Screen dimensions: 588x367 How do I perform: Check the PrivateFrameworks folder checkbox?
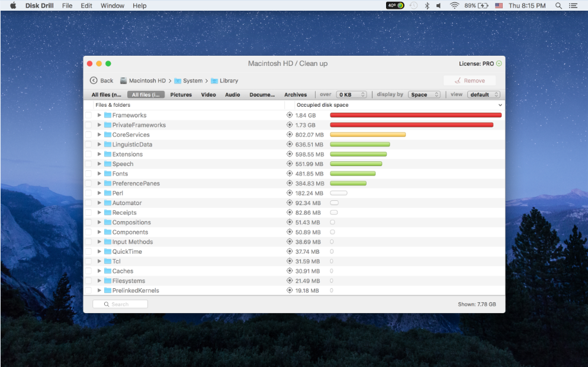click(88, 125)
